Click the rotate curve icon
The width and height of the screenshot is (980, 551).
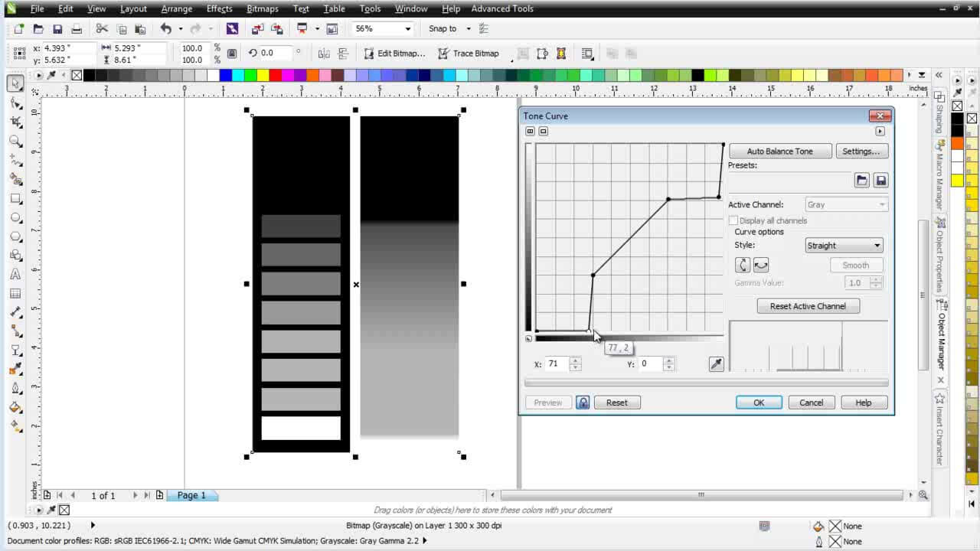(743, 265)
